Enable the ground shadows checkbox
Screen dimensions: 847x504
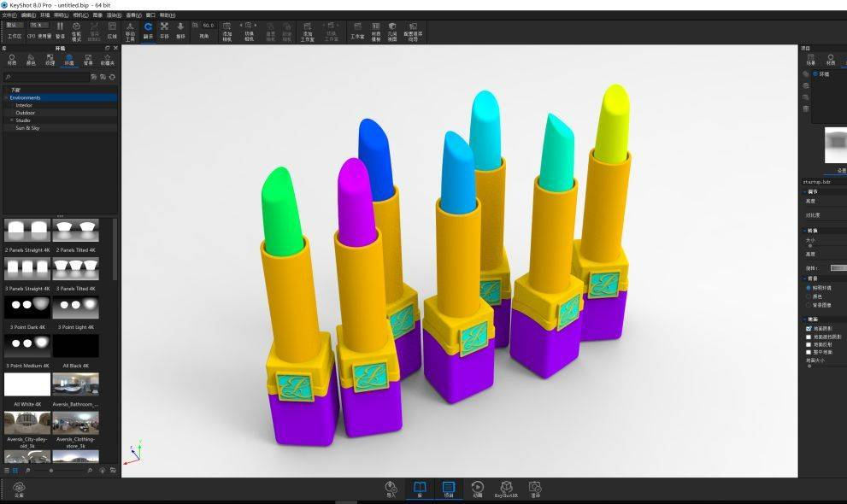click(809, 328)
